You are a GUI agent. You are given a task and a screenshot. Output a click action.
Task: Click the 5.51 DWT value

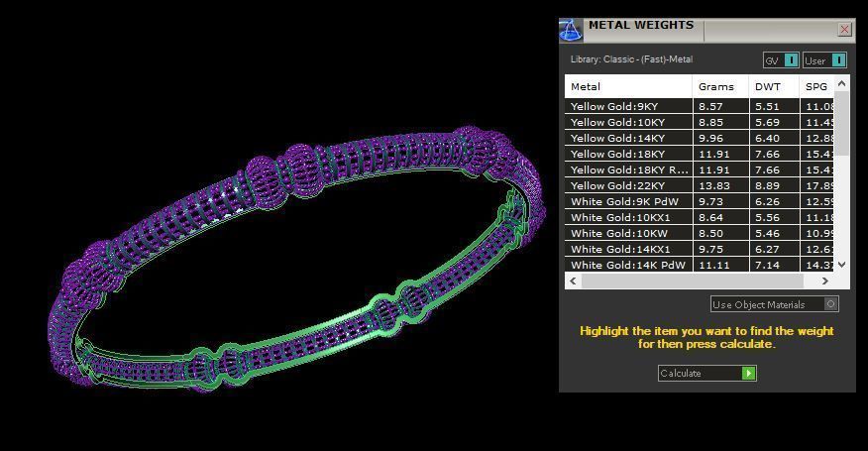[x=767, y=106]
